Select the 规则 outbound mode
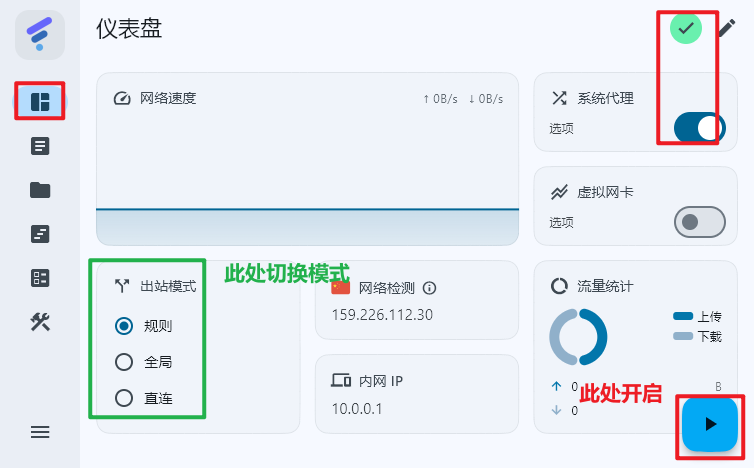Screen dimensions: 754x468 coord(125,325)
